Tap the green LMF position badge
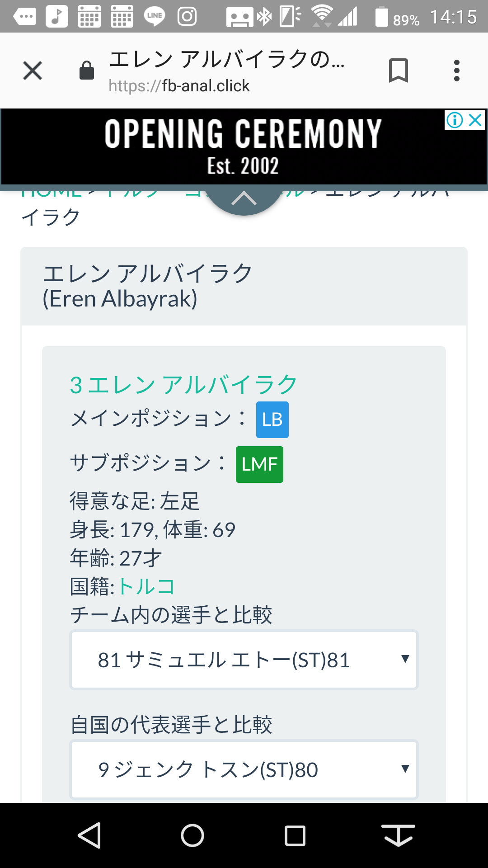The height and width of the screenshot is (868, 488). click(259, 464)
